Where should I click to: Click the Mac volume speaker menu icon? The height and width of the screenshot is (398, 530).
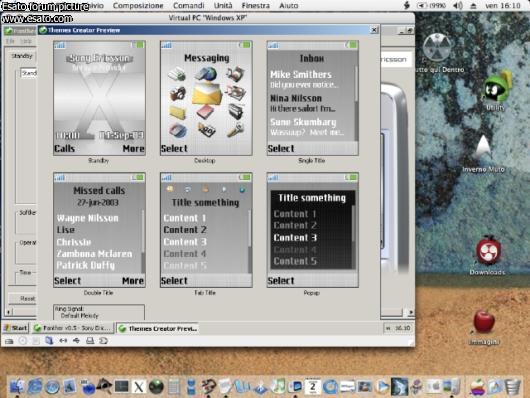(458, 5)
